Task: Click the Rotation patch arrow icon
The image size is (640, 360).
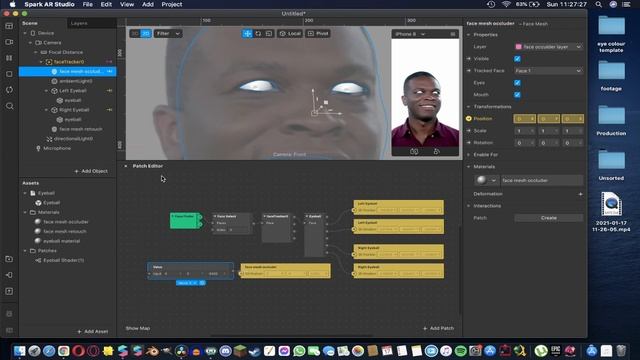Action: click(469, 143)
